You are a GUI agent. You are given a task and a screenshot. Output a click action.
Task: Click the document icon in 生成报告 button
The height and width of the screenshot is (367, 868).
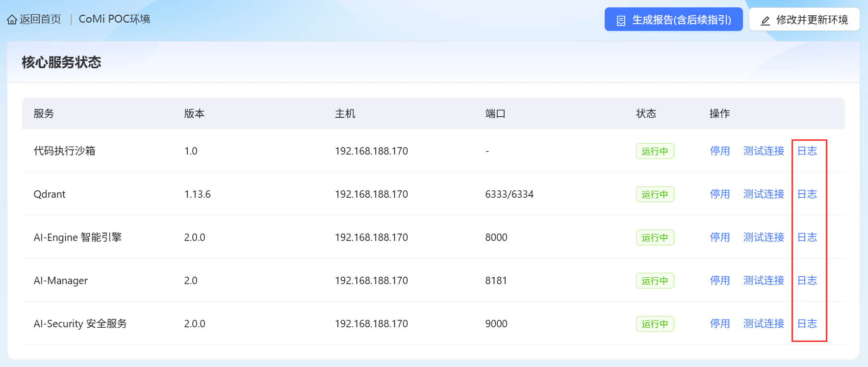point(621,21)
